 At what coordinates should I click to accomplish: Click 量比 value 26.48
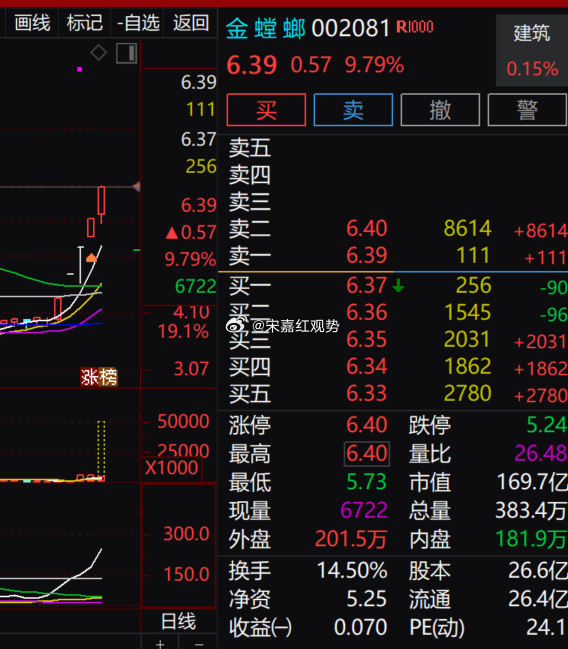[x=541, y=454]
